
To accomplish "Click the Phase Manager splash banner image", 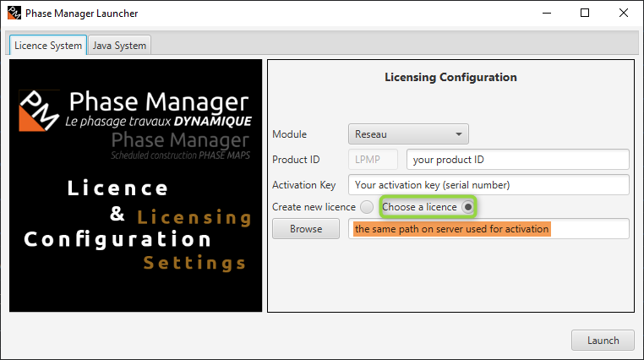I will [135, 186].
